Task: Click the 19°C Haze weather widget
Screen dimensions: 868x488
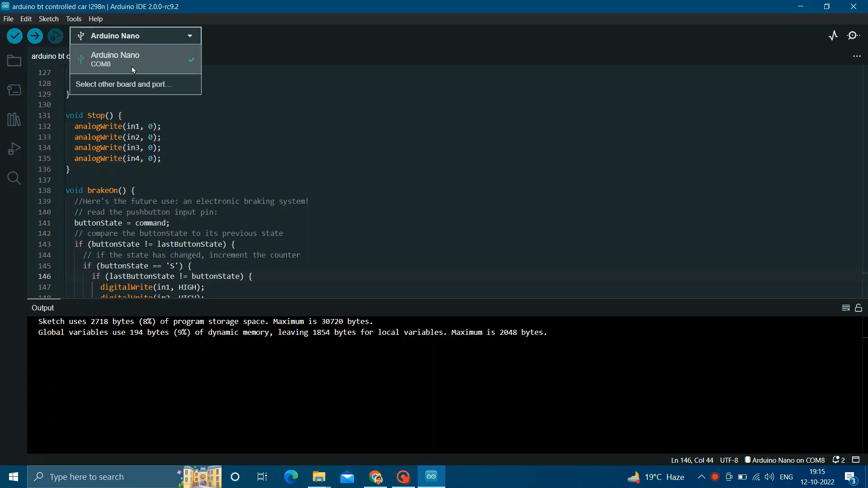Action: tap(656, 477)
